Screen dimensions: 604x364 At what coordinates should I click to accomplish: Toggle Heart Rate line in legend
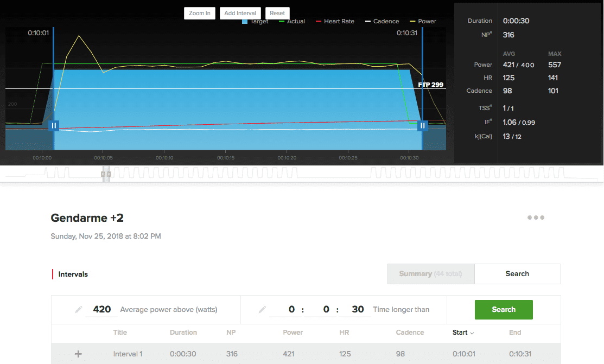click(334, 21)
